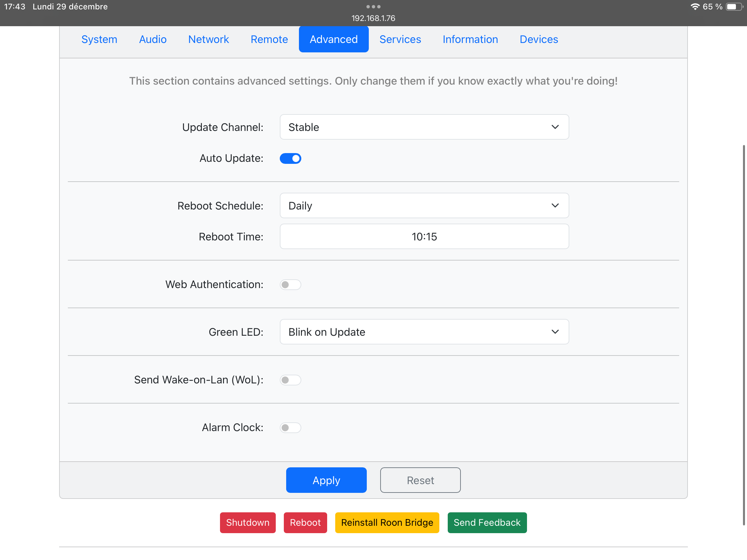
Task: Open the Network tab
Action: pos(208,40)
